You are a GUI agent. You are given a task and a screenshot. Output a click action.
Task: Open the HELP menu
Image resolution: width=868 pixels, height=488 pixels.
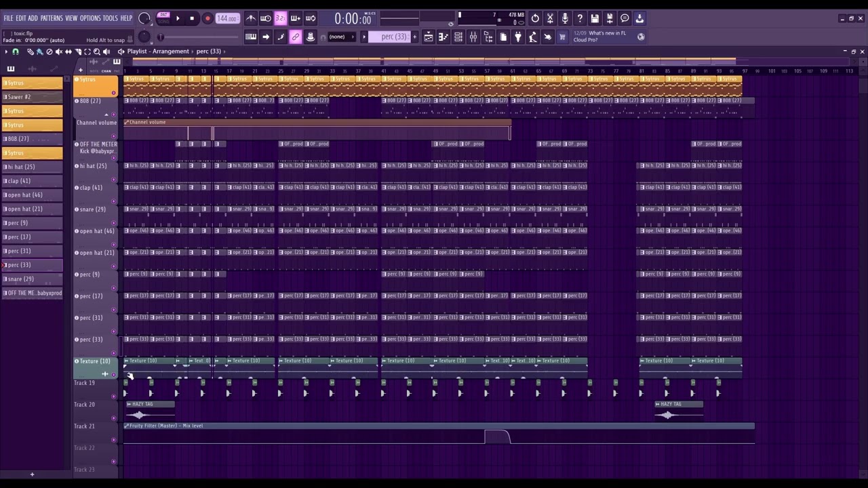pos(126,18)
